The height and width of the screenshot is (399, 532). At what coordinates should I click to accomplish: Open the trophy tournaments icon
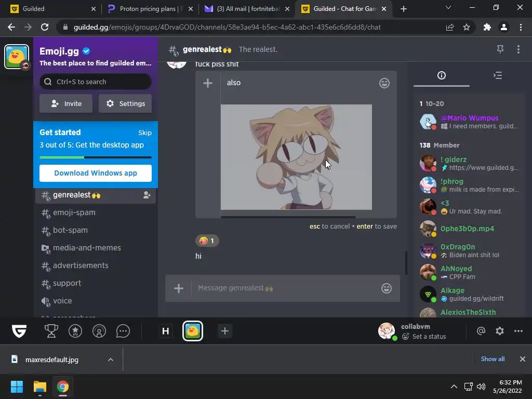[51, 331]
